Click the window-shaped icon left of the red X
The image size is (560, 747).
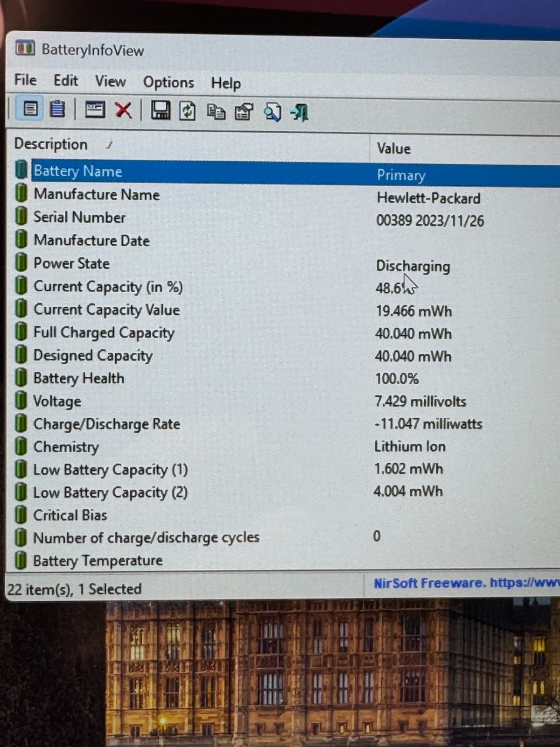pos(94,110)
